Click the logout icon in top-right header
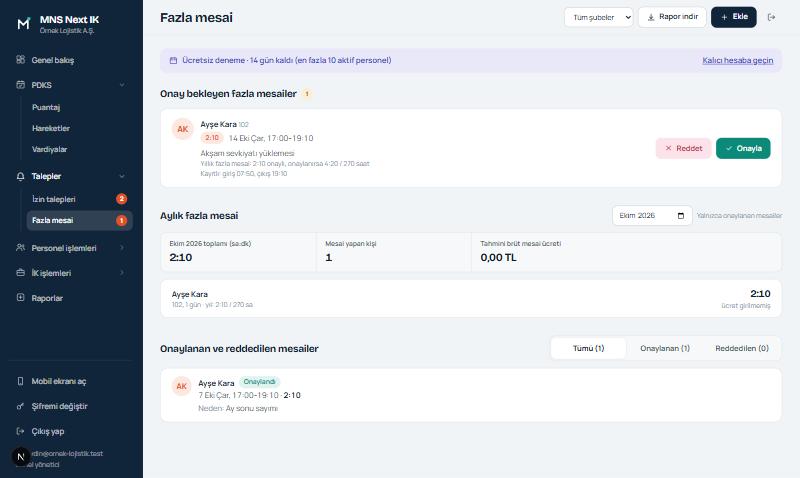The height and width of the screenshot is (478, 800). [771, 17]
